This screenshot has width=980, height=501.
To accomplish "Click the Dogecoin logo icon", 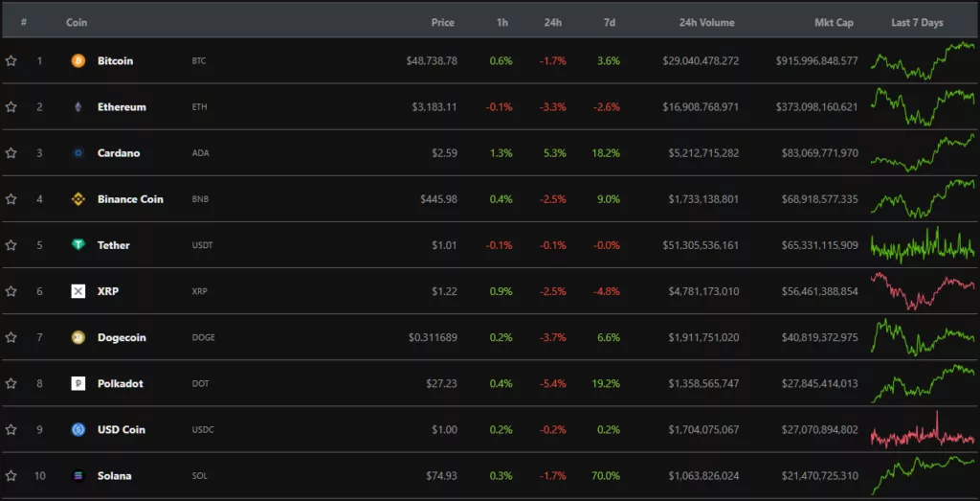I will pos(78,337).
